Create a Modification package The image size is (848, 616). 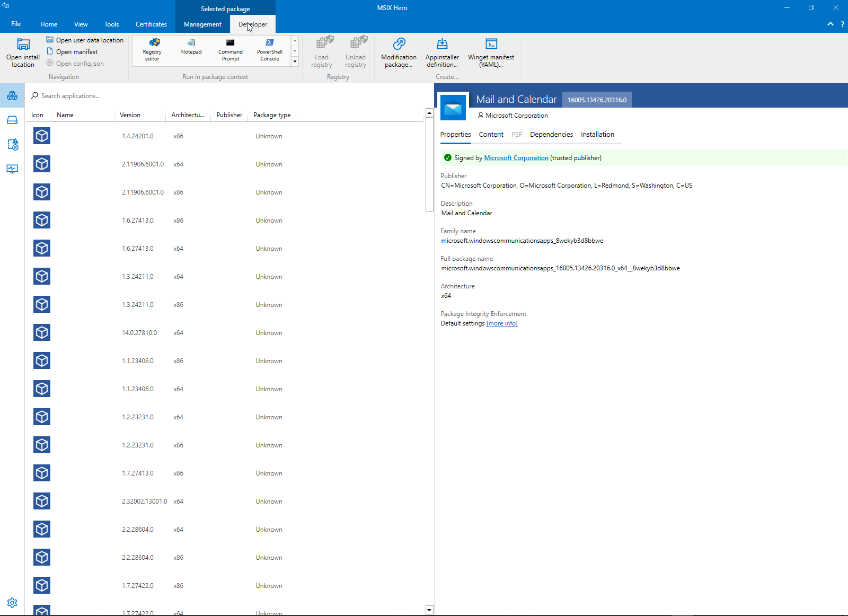[x=399, y=52]
